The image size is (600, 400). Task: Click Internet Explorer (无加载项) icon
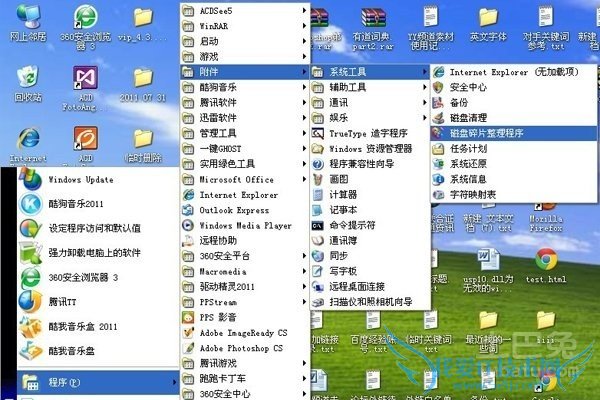(438, 72)
